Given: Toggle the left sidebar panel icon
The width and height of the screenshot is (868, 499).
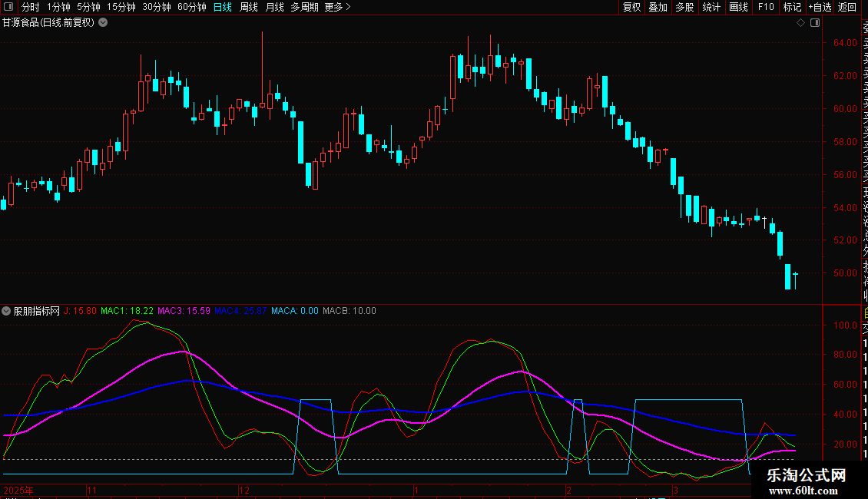Looking at the screenshot, I should [x=8, y=7].
